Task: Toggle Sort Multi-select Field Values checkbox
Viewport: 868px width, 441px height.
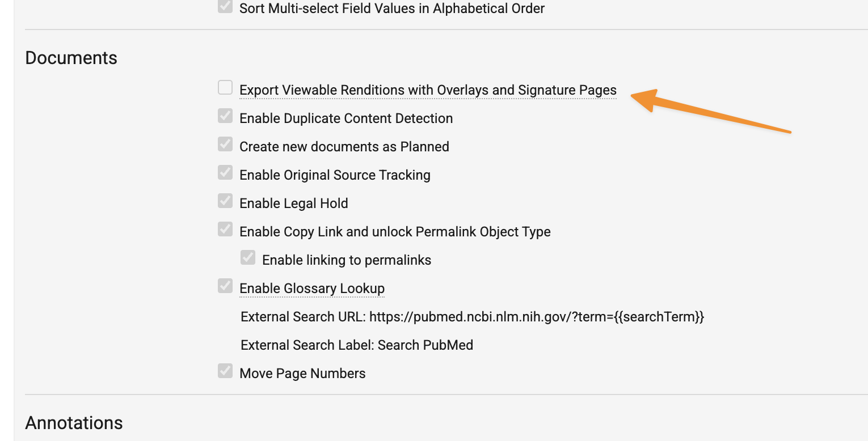Action: (x=225, y=6)
